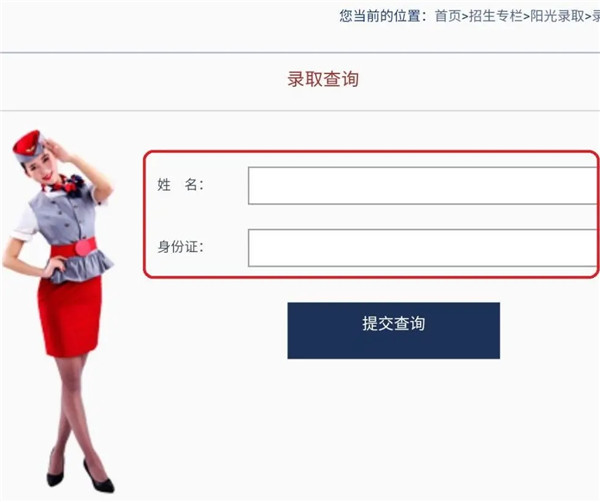Click the flight attendant's red hat
The width and height of the screenshot is (600, 502).
tap(27, 145)
